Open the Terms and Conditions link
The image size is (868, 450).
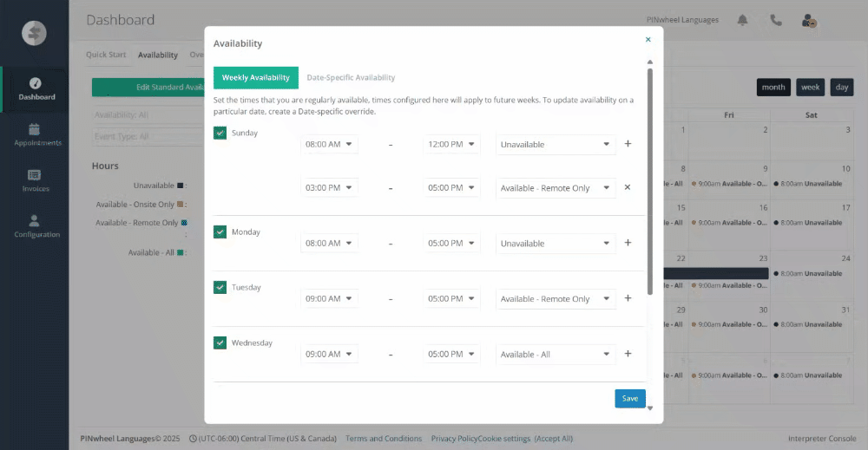(384, 439)
